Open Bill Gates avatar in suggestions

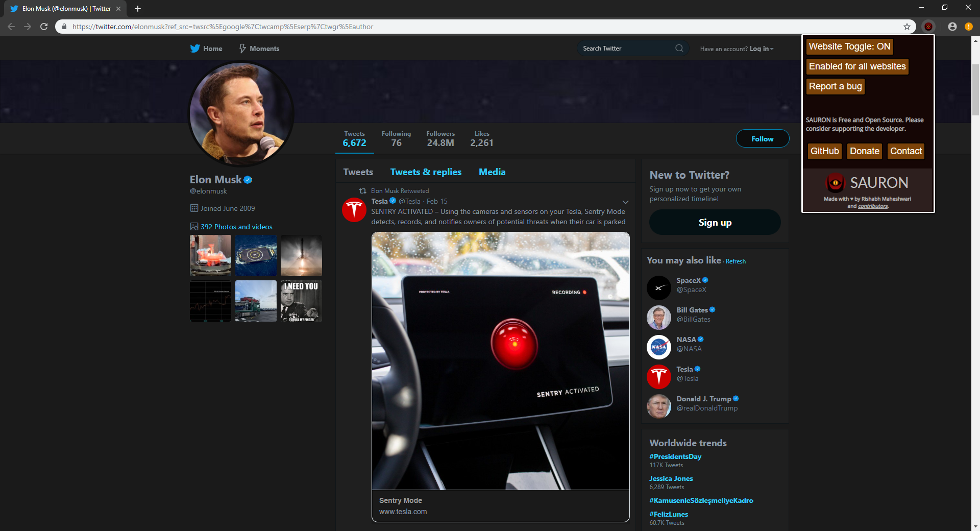pyautogui.click(x=659, y=318)
